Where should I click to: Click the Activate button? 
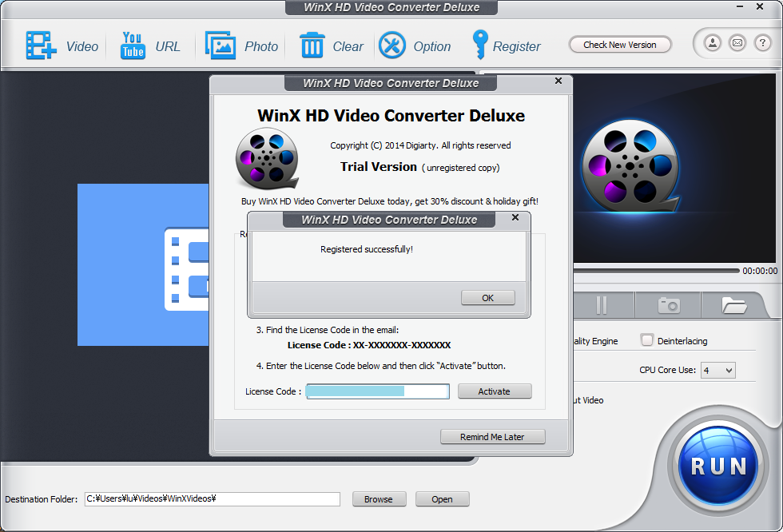tap(495, 391)
